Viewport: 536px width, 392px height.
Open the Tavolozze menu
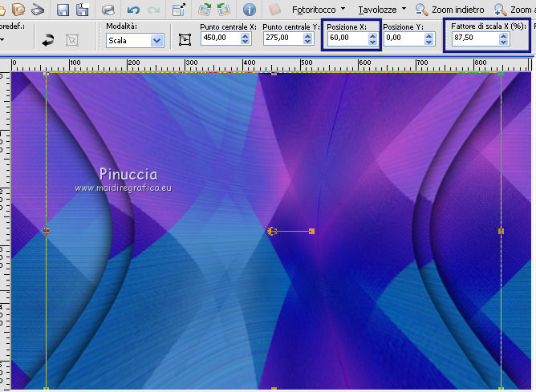click(381, 10)
